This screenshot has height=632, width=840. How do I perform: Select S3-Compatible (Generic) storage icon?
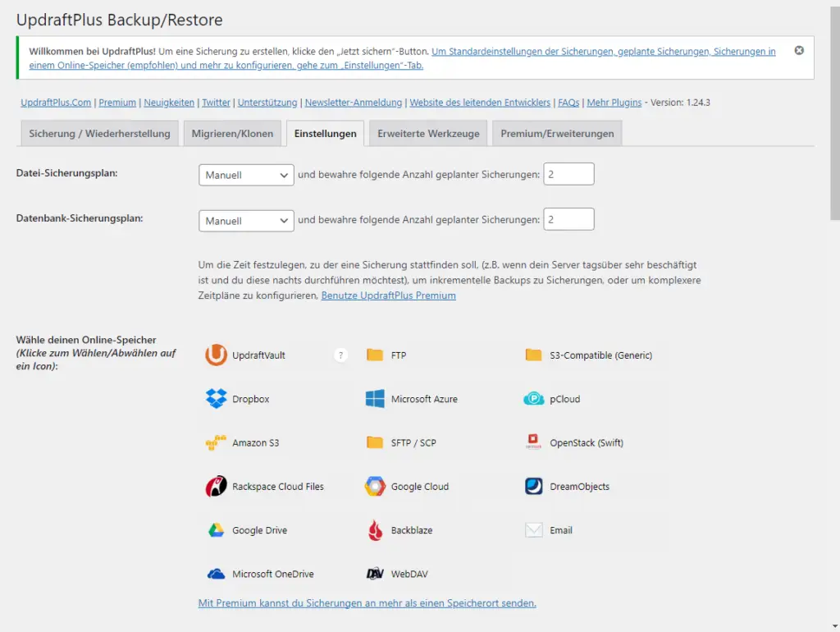(x=533, y=355)
